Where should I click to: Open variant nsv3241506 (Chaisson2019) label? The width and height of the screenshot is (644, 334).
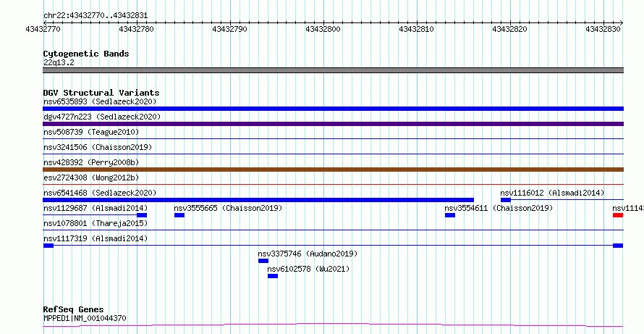click(98, 147)
